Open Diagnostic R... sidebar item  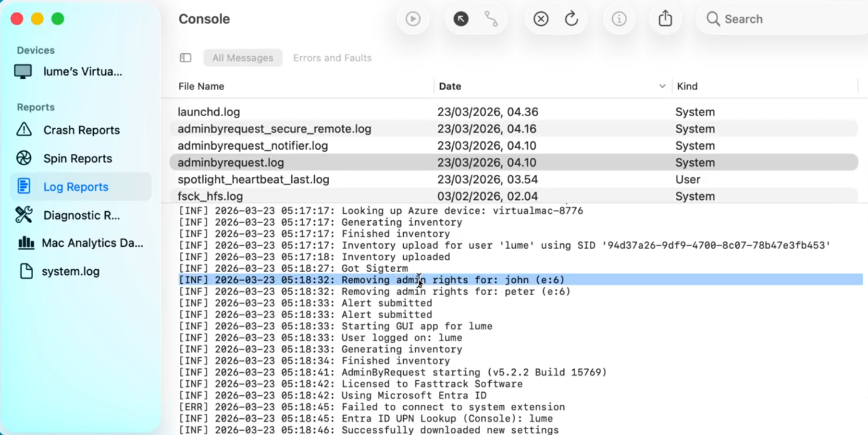click(x=81, y=215)
